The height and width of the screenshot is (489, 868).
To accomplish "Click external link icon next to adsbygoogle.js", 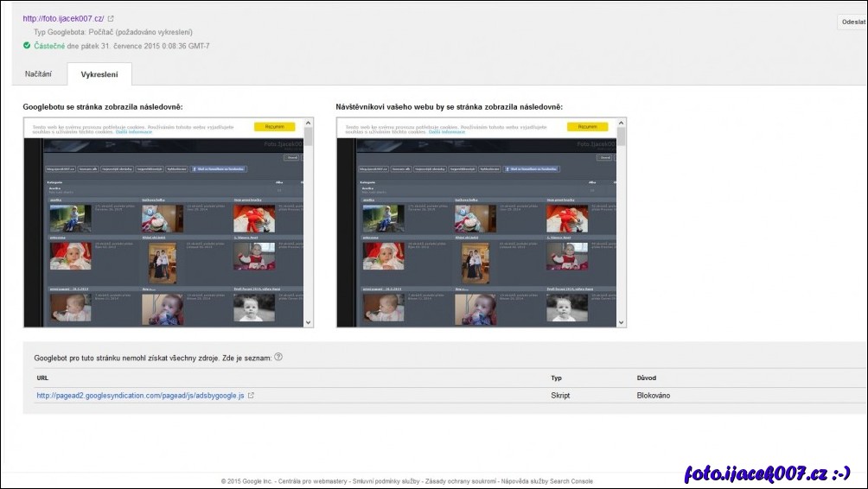I will coord(251,396).
